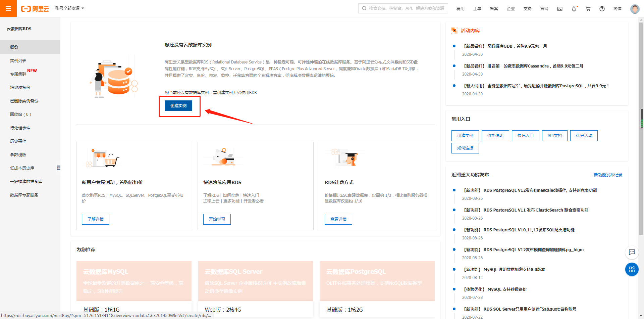The width and height of the screenshot is (644, 319).
Task: Open the pg_bigm plugin news item
Action: point(523,250)
